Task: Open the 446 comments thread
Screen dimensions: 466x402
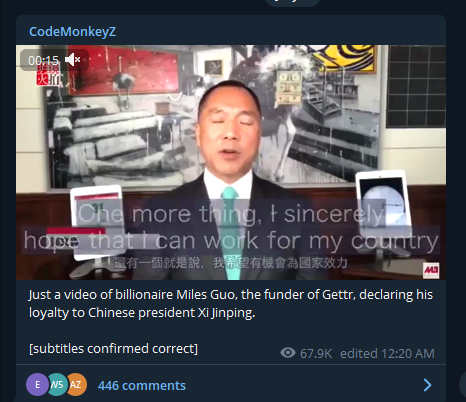Action: pos(142,385)
